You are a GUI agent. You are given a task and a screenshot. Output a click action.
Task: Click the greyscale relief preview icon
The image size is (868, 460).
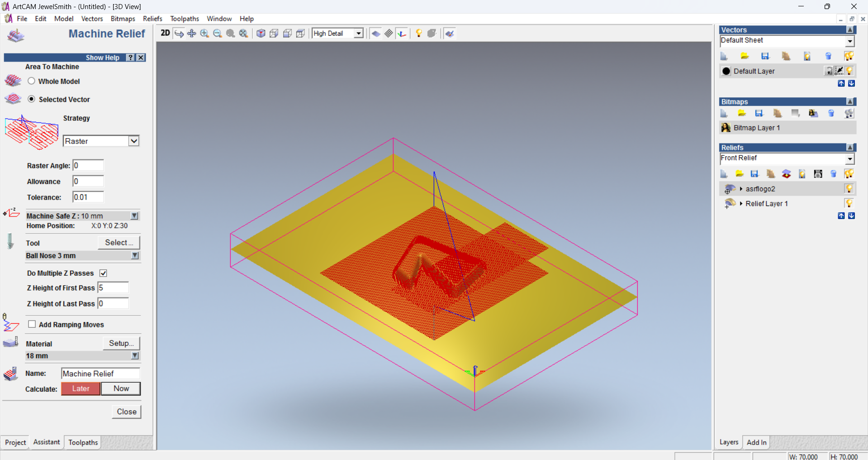[x=818, y=174]
